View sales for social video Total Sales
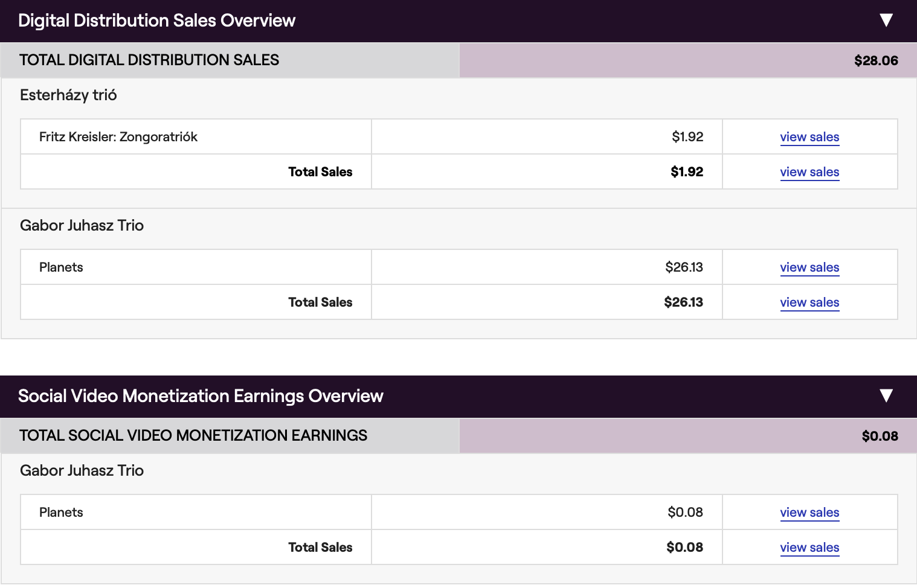This screenshot has width=917, height=588. click(x=809, y=548)
